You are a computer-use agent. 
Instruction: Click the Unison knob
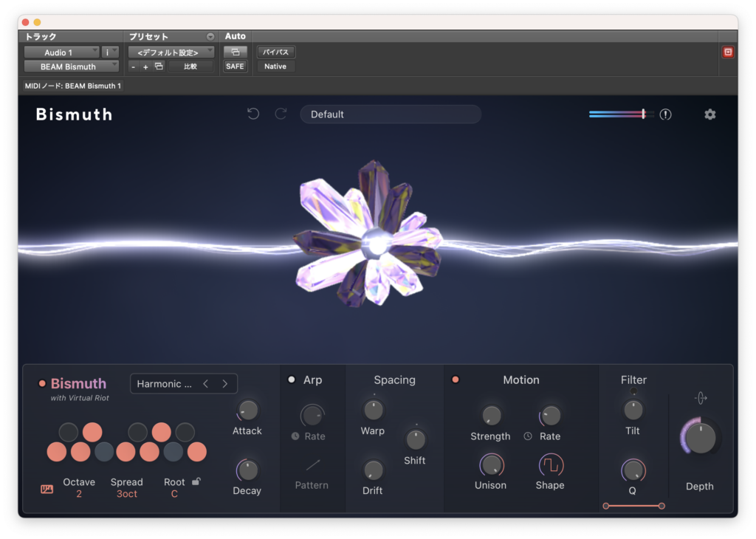pyautogui.click(x=491, y=465)
